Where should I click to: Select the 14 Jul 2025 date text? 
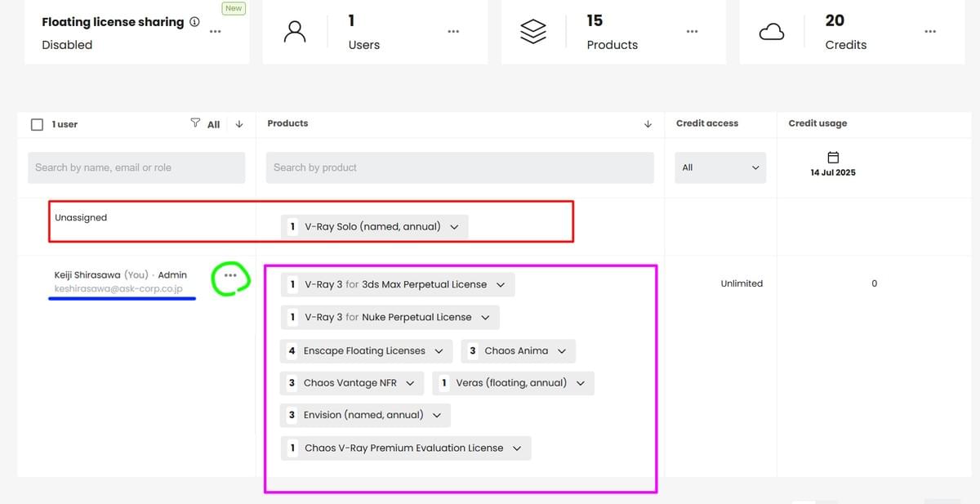point(834,173)
